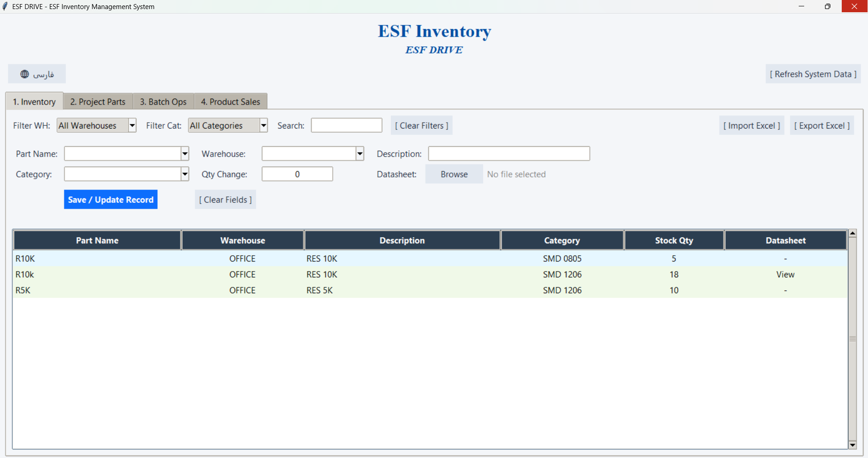The height and width of the screenshot is (458, 868).
Task: Click the Export Excel button
Action: (x=822, y=125)
